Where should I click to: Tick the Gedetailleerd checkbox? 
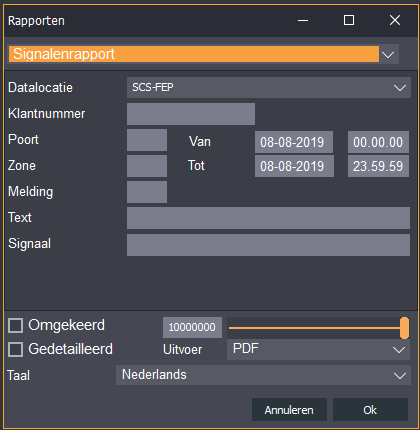click(x=15, y=349)
